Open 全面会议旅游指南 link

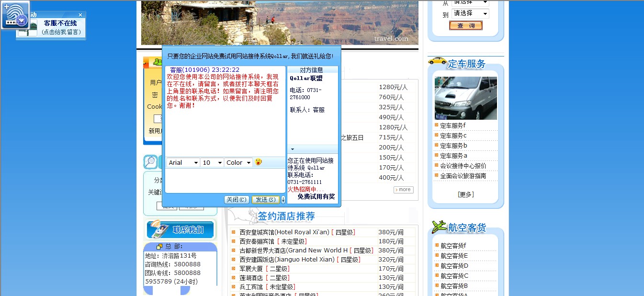click(x=463, y=176)
